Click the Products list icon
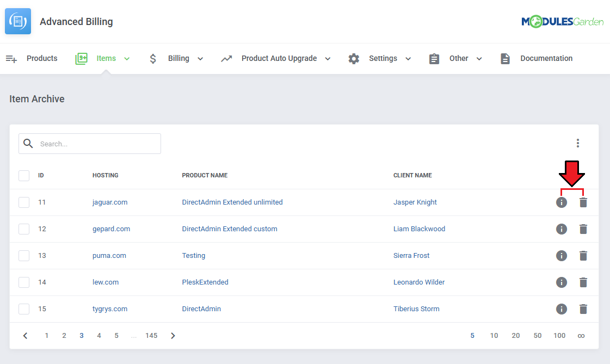610x364 pixels. point(11,59)
